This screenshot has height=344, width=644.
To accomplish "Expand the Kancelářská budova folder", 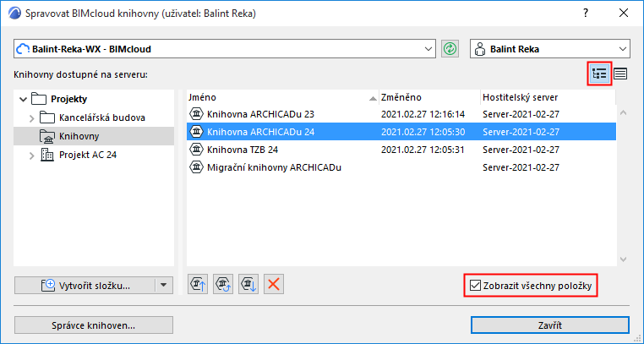I will click(32, 118).
